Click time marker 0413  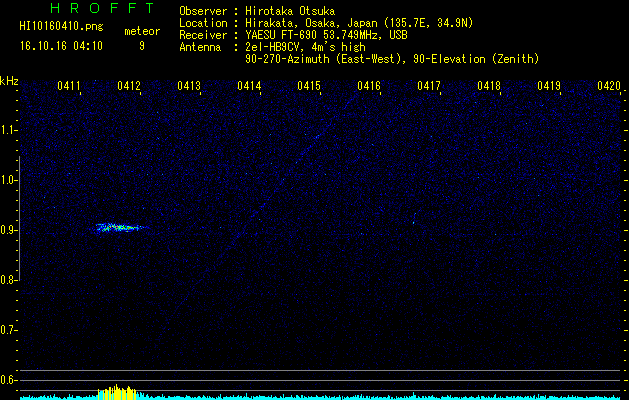(x=189, y=86)
